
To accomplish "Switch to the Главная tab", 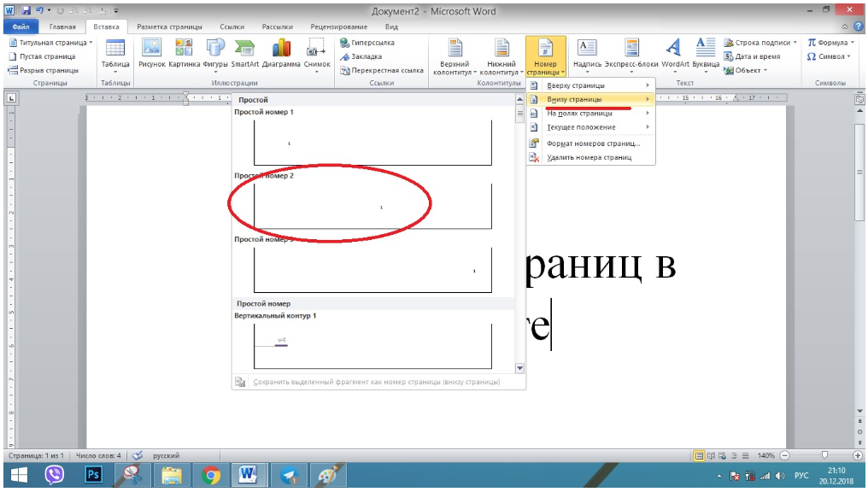I will tap(62, 26).
